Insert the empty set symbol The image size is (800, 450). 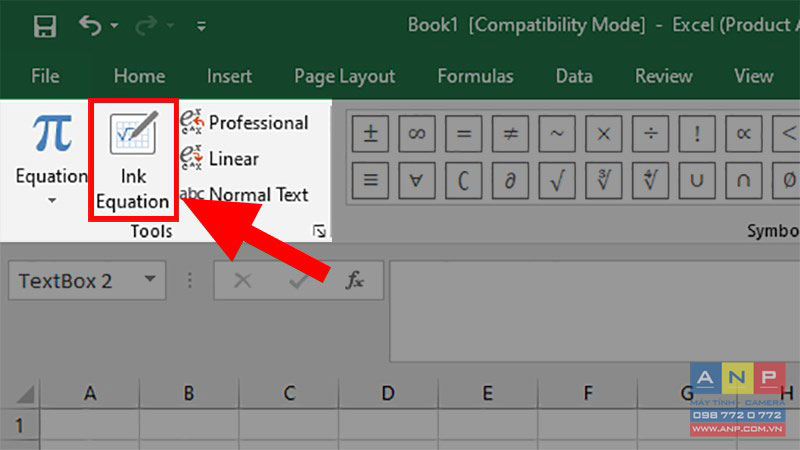(786, 180)
